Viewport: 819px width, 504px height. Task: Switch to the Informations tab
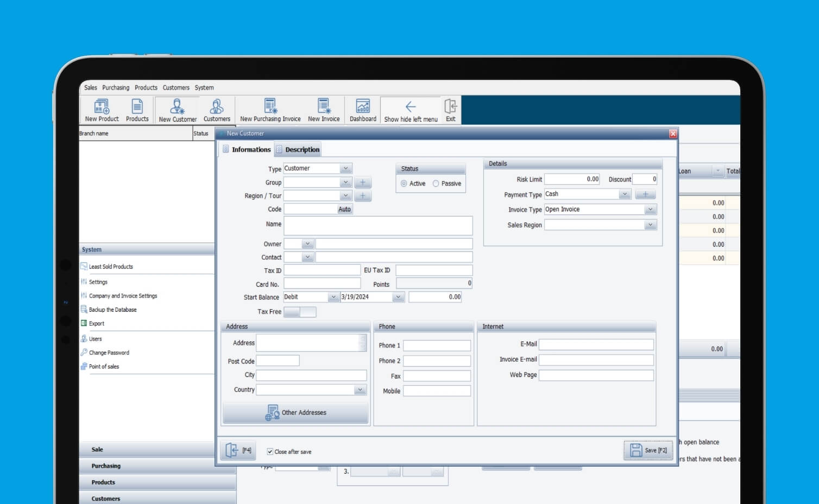[x=247, y=149]
